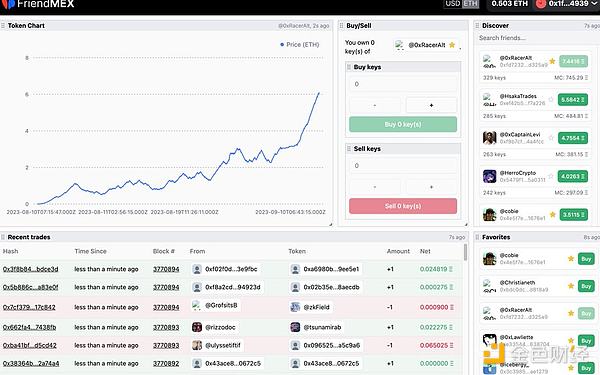The width and height of the screenshot is (600, 375).
Task: Click the @cobie avatar in Favorites
Action: coord(489,259)
